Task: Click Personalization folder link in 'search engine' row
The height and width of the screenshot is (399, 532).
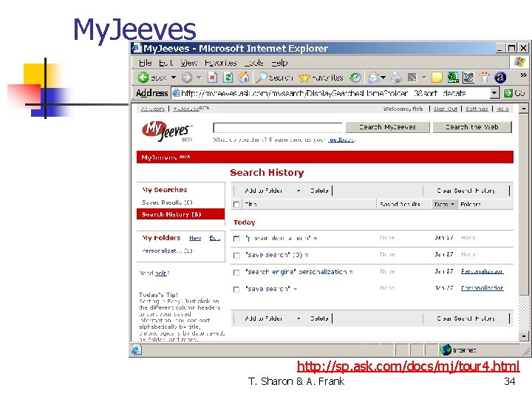Action: [482, 271]
